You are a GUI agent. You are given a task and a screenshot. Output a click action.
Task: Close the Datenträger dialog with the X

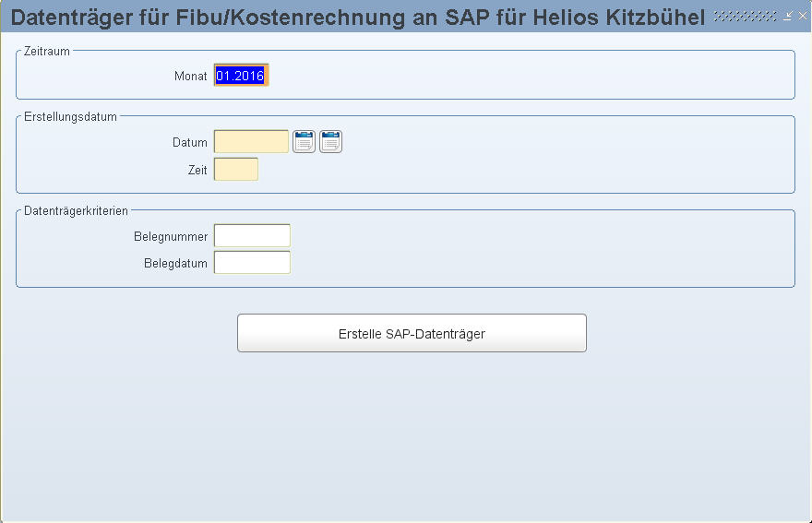[x=803, y=16]
